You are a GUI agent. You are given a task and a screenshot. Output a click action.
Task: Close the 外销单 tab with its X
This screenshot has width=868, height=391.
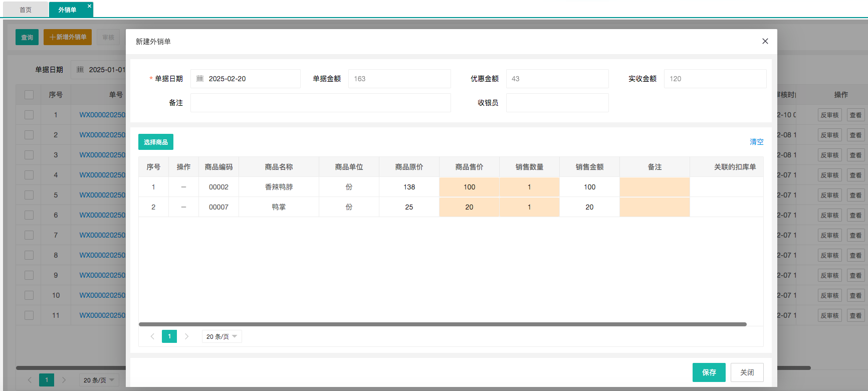tap(89, 6)
